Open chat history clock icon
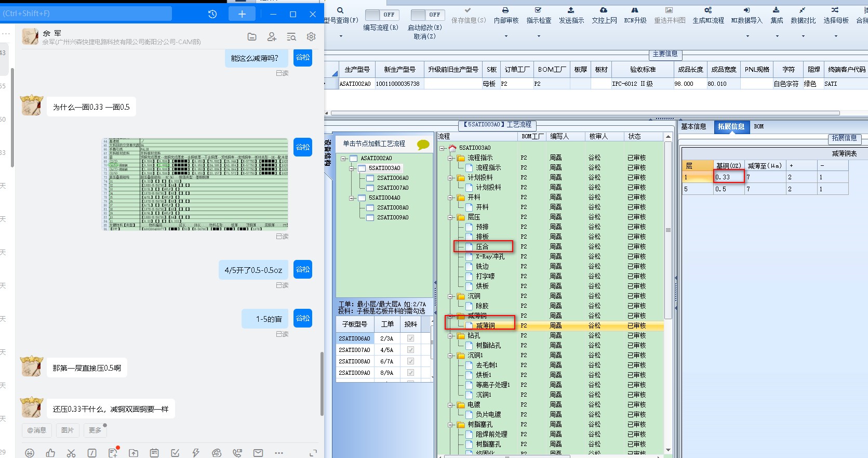 tap(212, 14)
